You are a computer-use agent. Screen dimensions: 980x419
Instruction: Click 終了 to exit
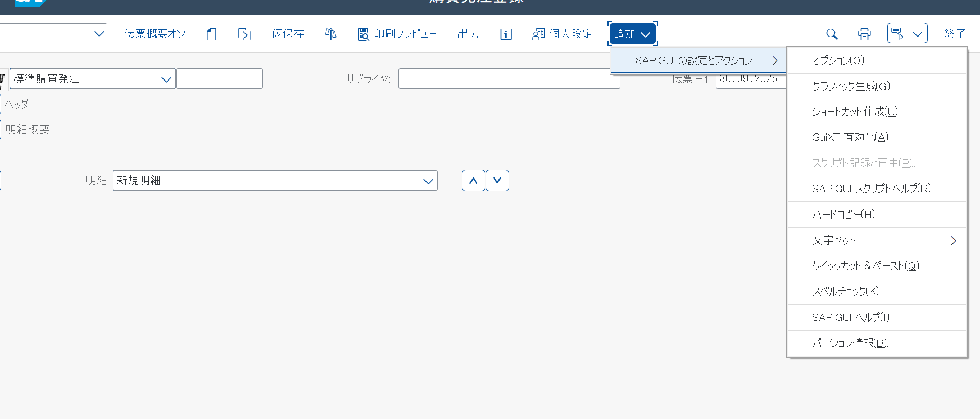[x=955, y=34]
